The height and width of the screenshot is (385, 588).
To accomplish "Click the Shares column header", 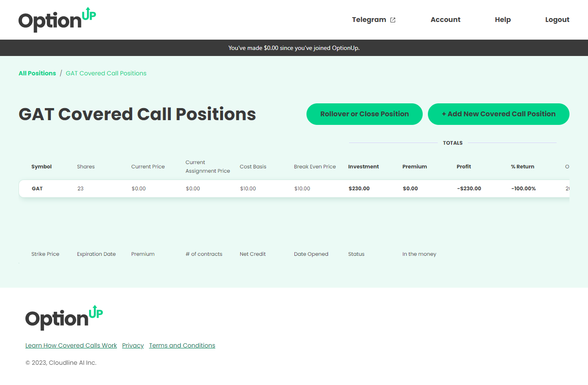I will (x=86, y=167).
